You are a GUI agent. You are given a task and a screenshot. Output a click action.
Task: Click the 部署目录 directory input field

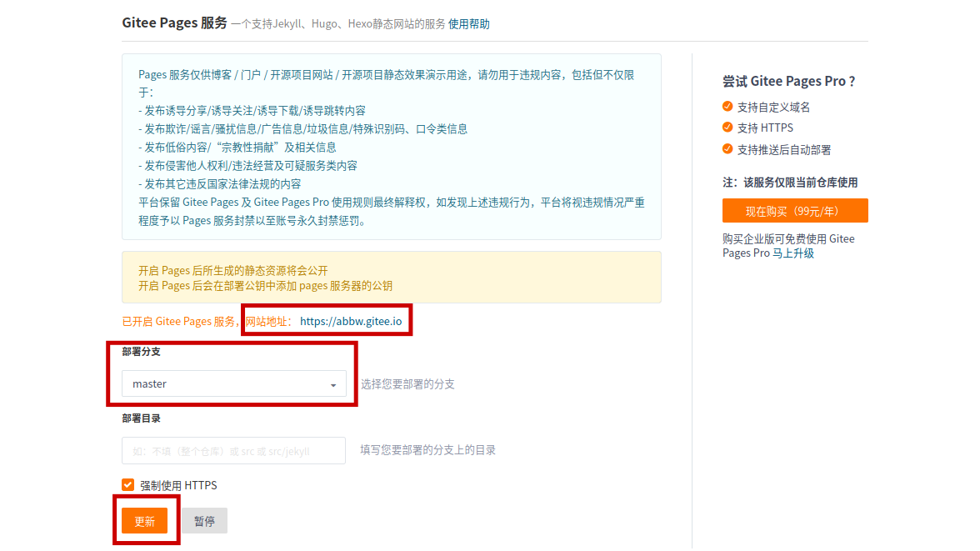pos(233,450)
